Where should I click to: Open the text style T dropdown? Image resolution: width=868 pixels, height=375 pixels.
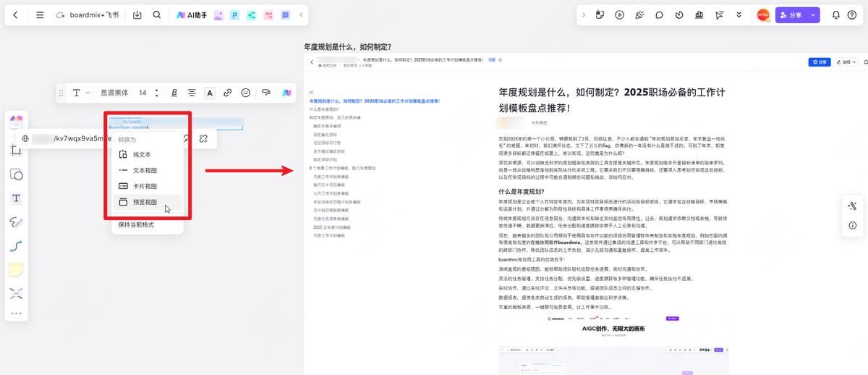(x=80, y=93)
